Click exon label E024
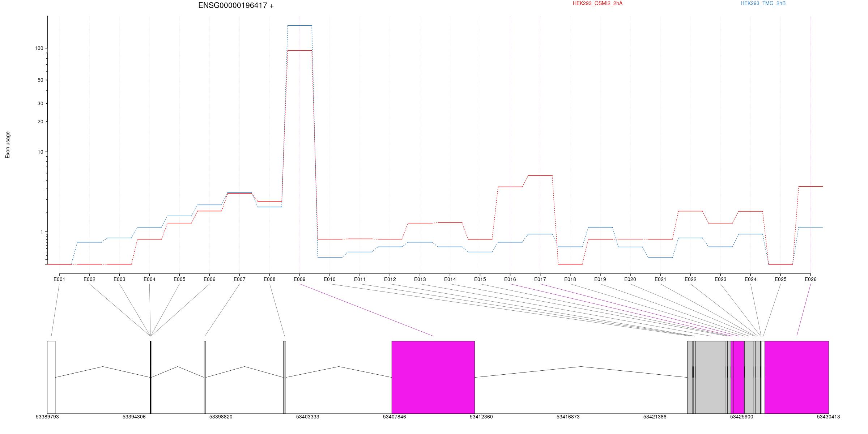The width and height of the screenshot is (868, 434). tap(750, 279)
